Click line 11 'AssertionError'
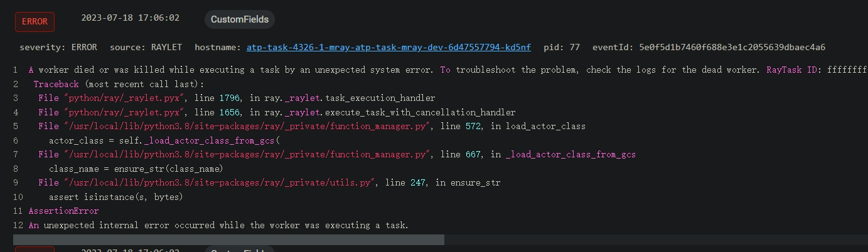868x252 pixels. (x=63, y=211)
